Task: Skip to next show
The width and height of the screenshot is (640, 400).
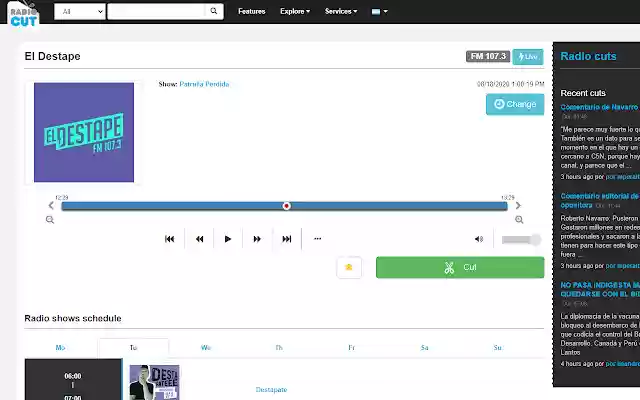Action: coord(287,239)
